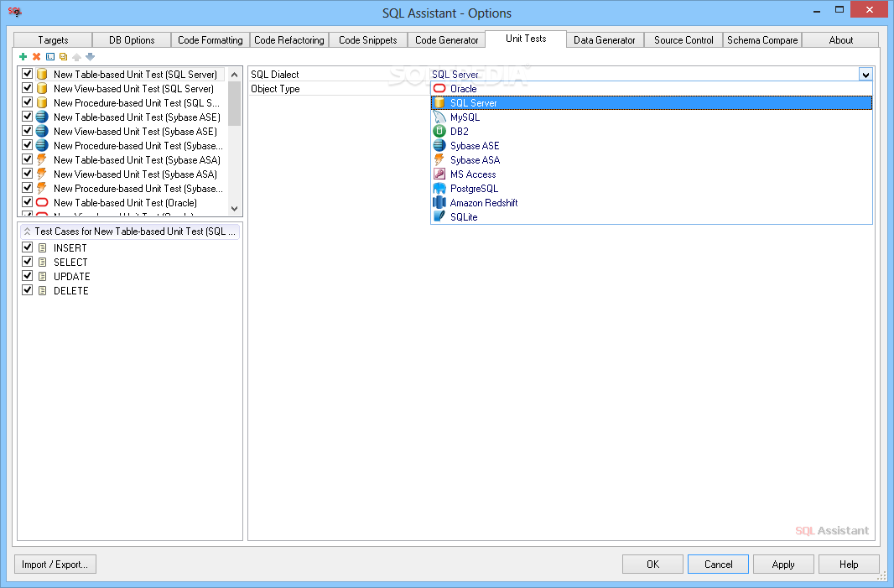Click the MySQL dolphin icon in the dropdown
The image size is (894, 588).
[439, 117]
